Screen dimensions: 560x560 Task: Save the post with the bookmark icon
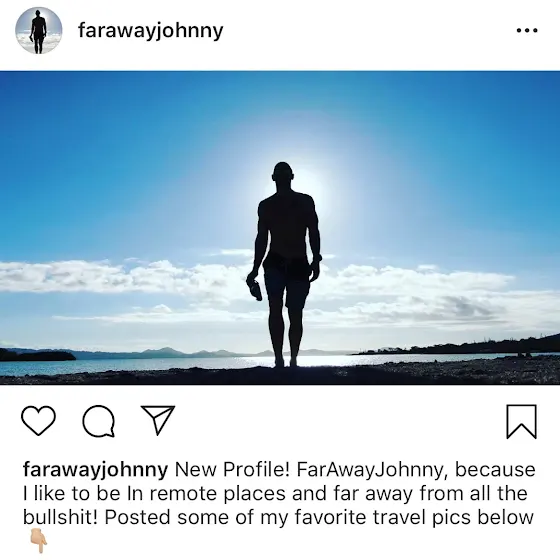(522, 421)
